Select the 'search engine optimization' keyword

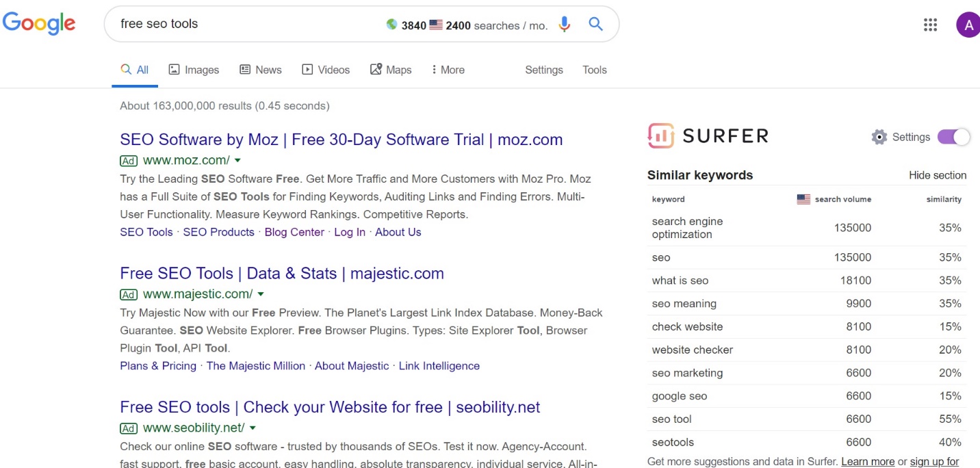[687, 228]
